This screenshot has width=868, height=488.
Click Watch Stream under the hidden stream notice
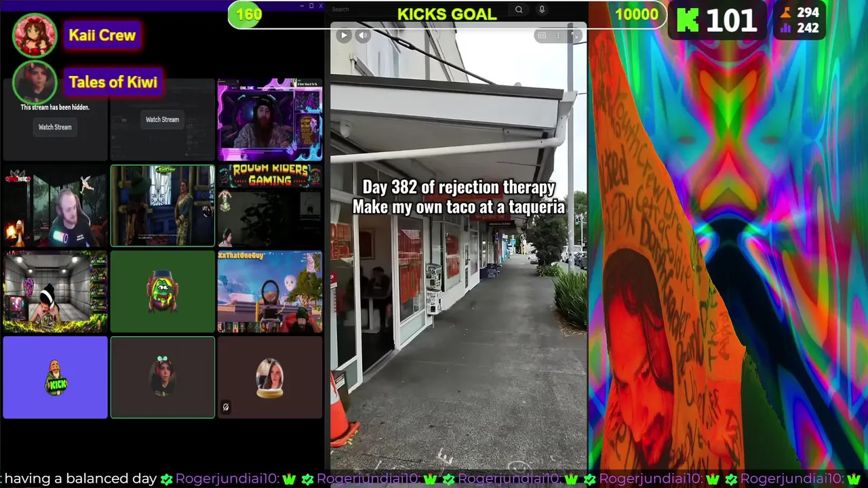click(x=55, y=127)
